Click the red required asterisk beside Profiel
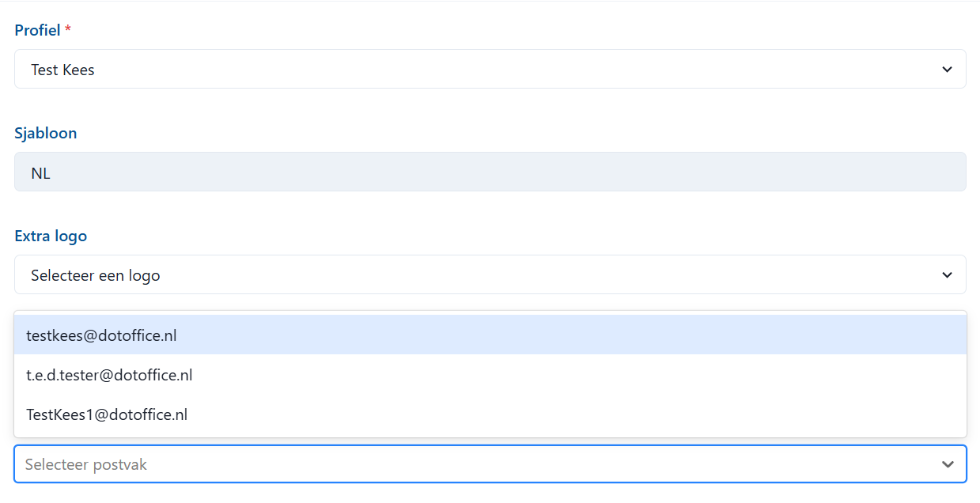Viewport: 980px width, 503px height. (x=68, y=31)
